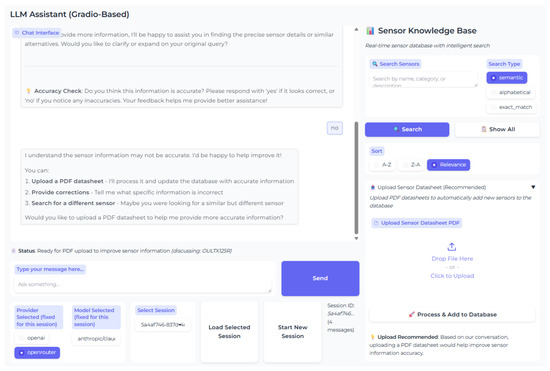Sort results Z-A
Viewport: 550px width, 371px height.
[x=411, y=165]
